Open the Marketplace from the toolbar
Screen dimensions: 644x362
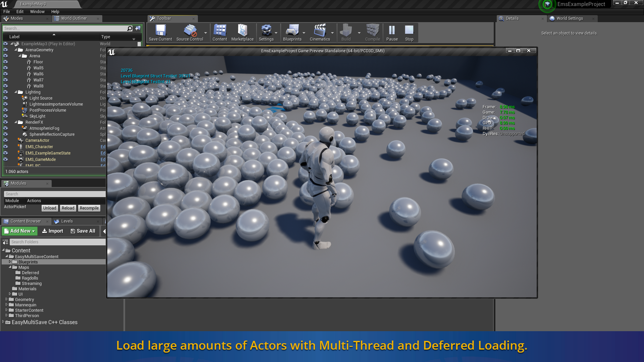pyautogui.click(x=242, y=33)
